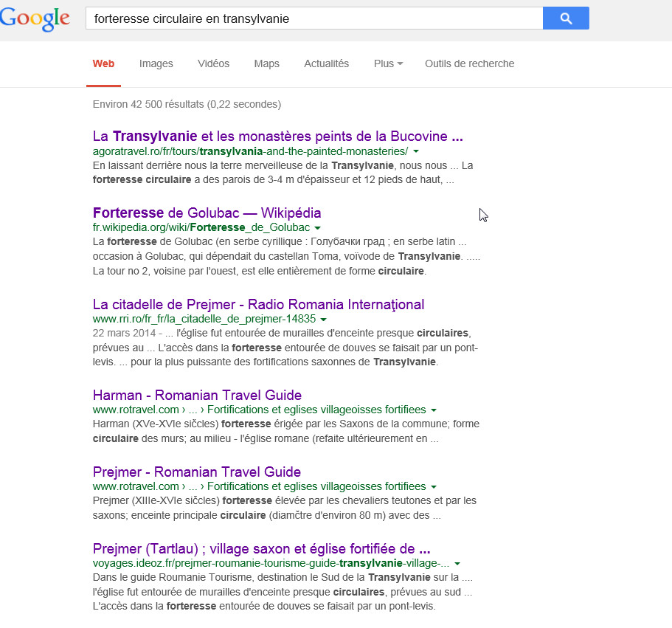This screenshot has height=628, width=672.
Task: Open the Actualités tab
Action: pos(326,63)
